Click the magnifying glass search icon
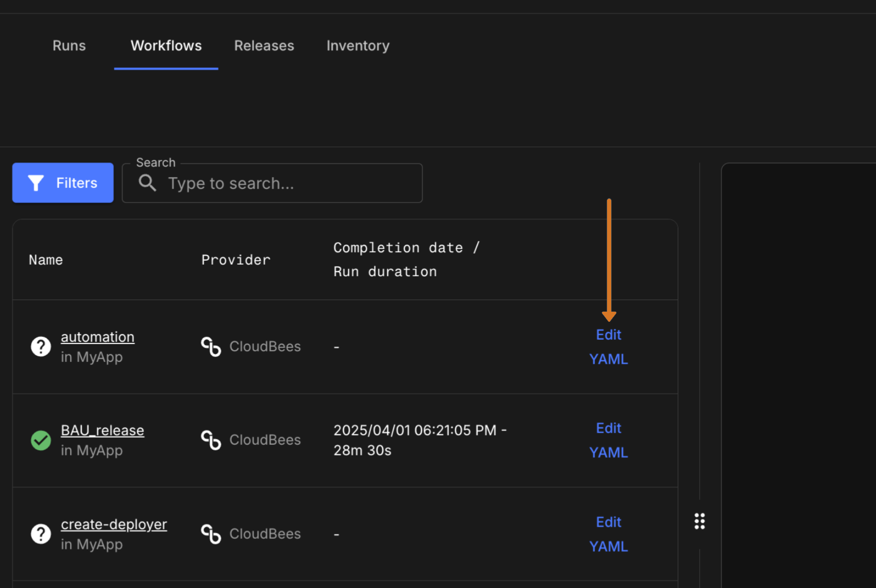Image resolution: width=876 pixels, height=588 pixels. pos(147,183)
